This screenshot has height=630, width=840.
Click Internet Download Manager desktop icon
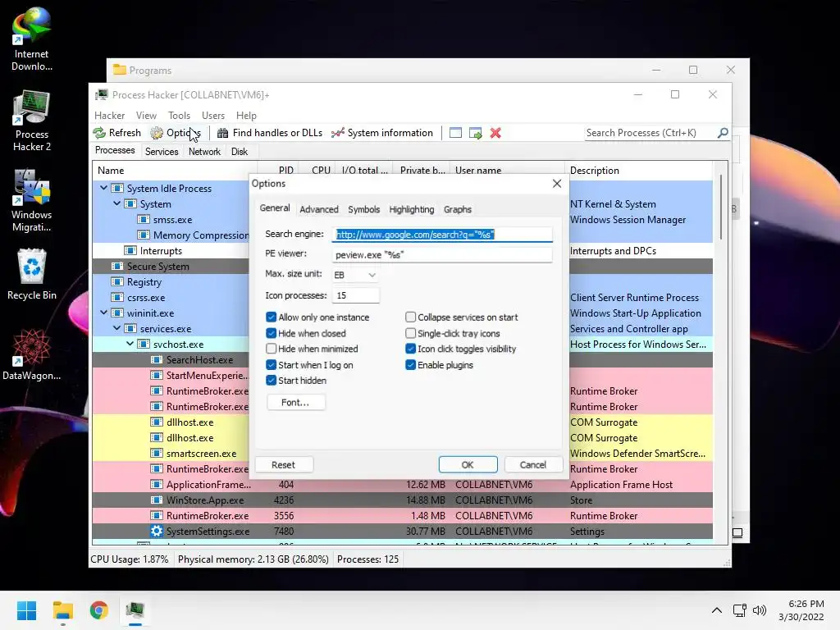(x=32, y=39)
